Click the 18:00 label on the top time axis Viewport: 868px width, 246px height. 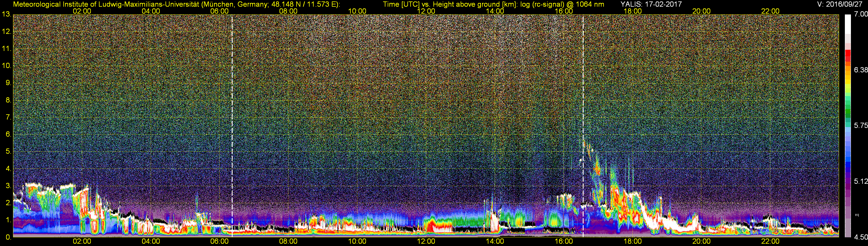632,11
